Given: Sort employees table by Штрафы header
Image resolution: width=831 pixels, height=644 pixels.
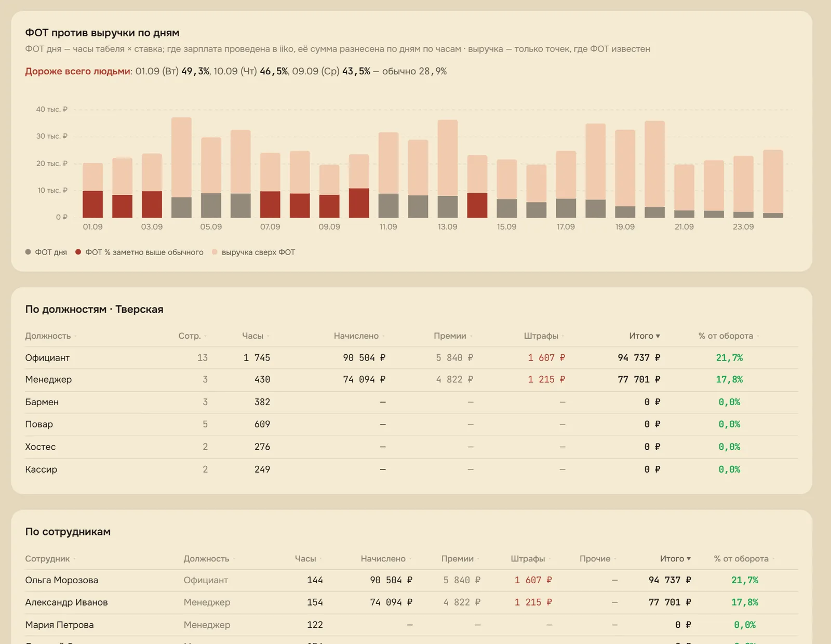Looking at the screenshot, I should (x=531, y=559).
